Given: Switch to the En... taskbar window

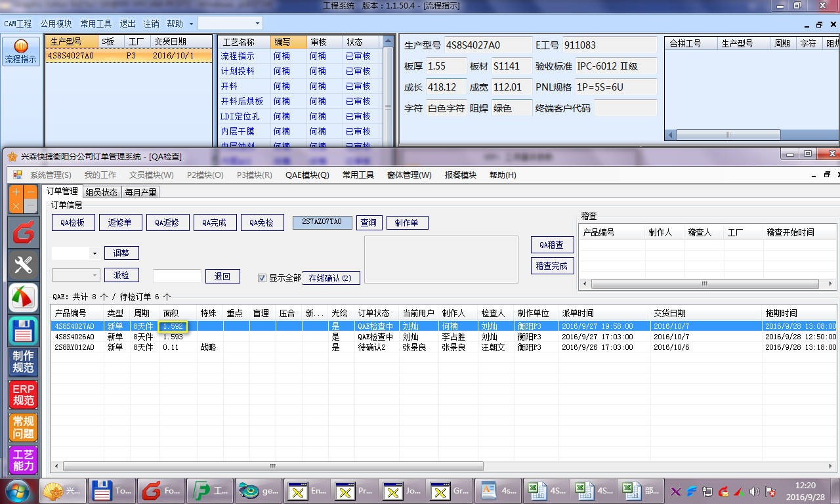Looking at the screenshot, I should tap(306, 491).
